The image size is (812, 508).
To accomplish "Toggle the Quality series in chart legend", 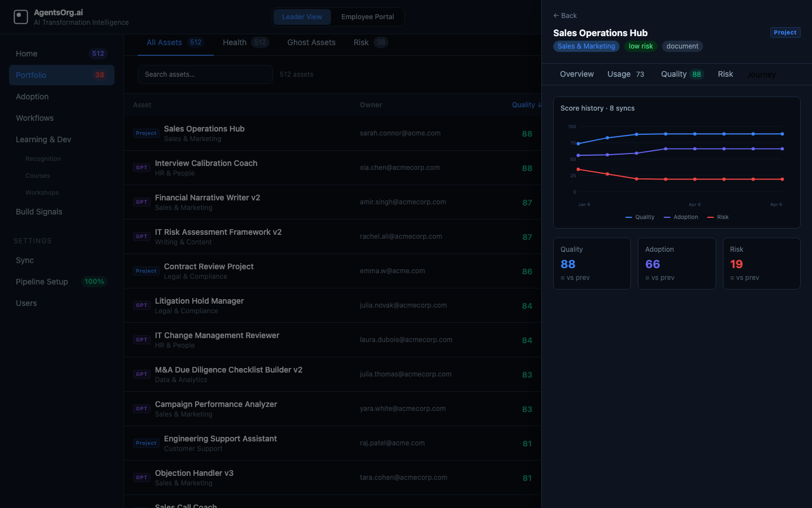I will (x=640, y=217).
